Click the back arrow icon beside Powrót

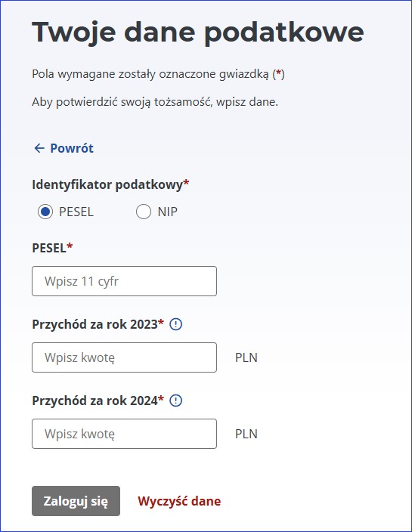[39, 148]
